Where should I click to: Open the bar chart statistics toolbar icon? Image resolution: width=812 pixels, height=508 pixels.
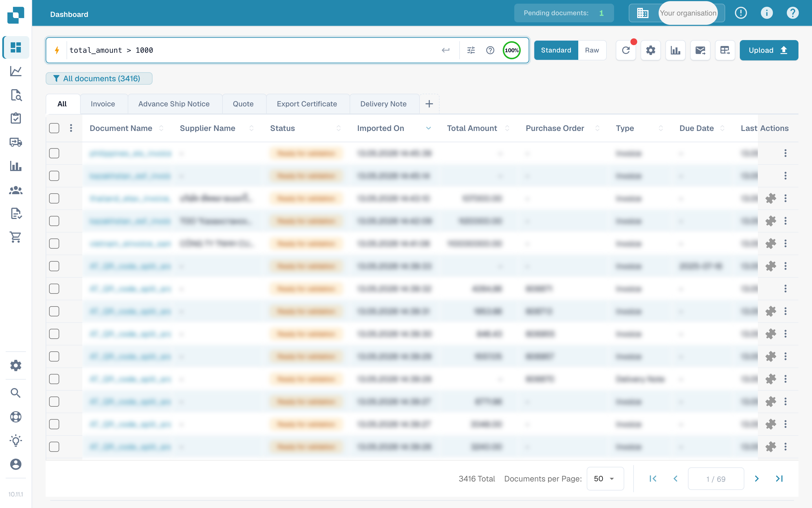676,50
